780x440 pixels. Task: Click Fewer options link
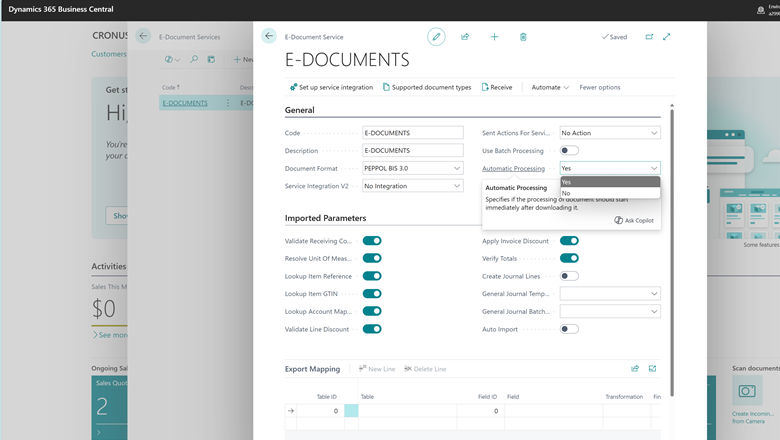click(600, 87)
